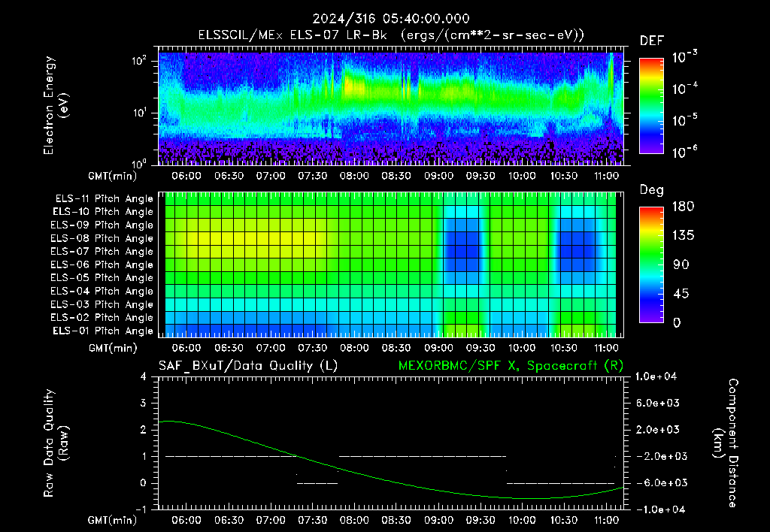770x532 pixels.
Task: Click the SAF_BXuT/Data Quality (L) legend label
Action: click(x=248, y=366)
